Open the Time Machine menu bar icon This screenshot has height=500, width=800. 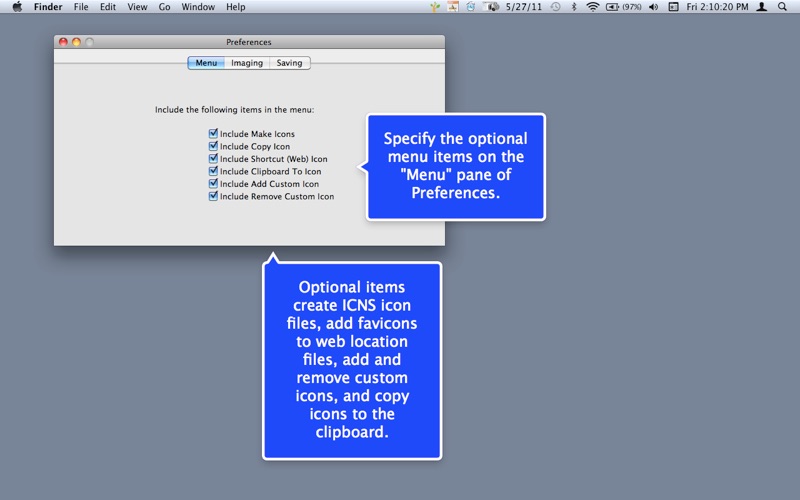click(556, 7)
